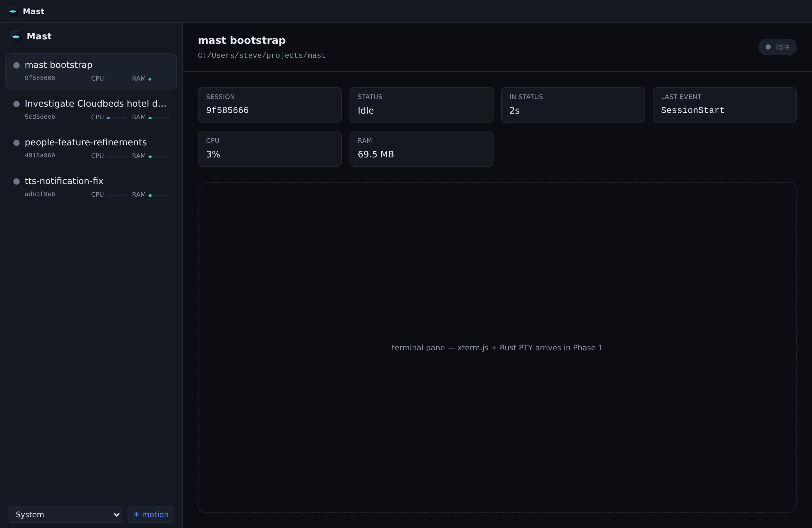Click the Mast logo icon in title bar
This screenshot has height=528, width=812.
point(13,11)
